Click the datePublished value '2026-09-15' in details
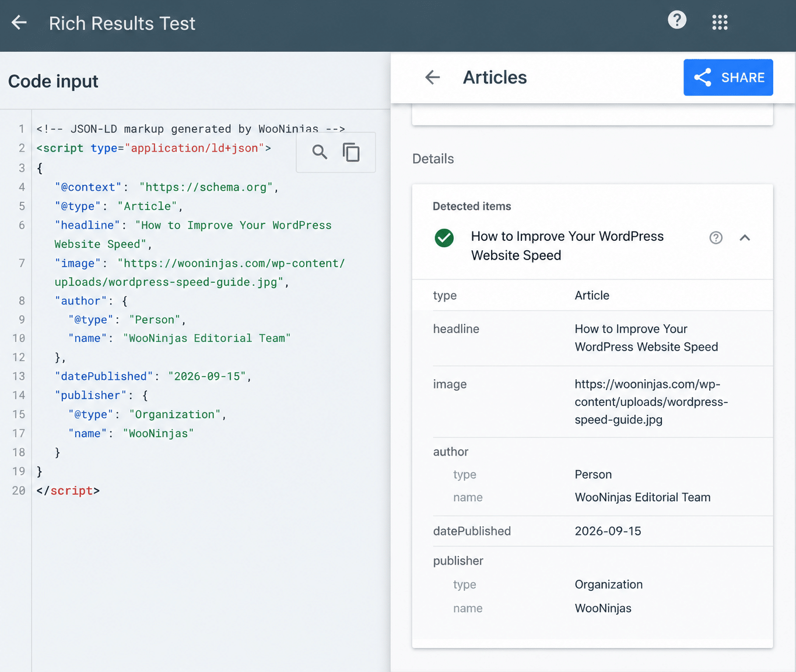 (608, 531)
